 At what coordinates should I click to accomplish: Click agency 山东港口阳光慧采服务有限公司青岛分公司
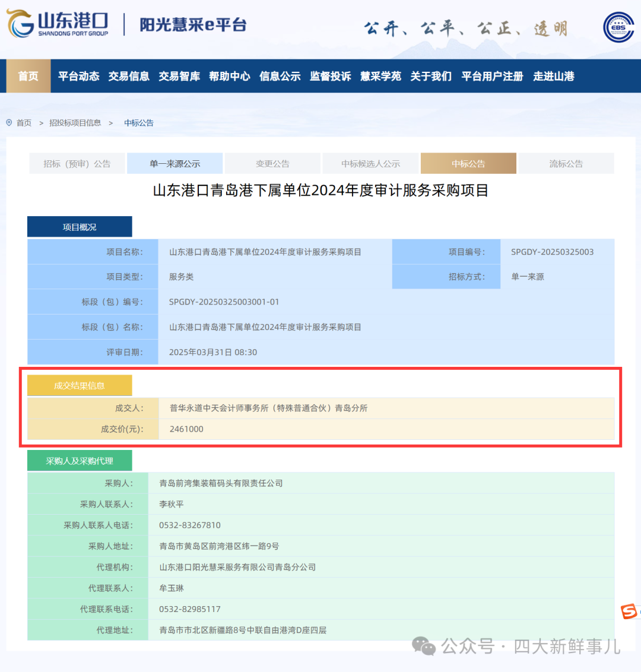tap(237, 567)
